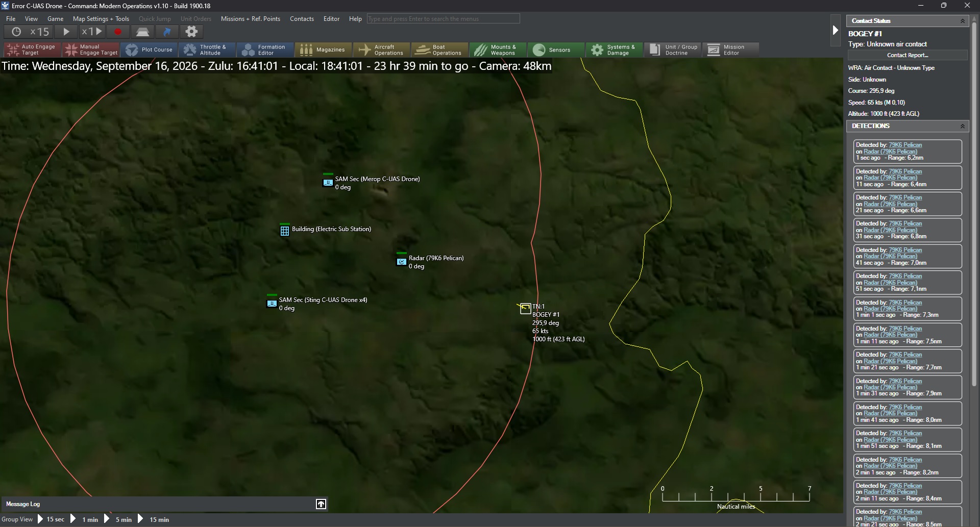The height and width of the screenshot is (527, 980).
Task: Select the BOGEY #1 contact marker
Action: 525,308
